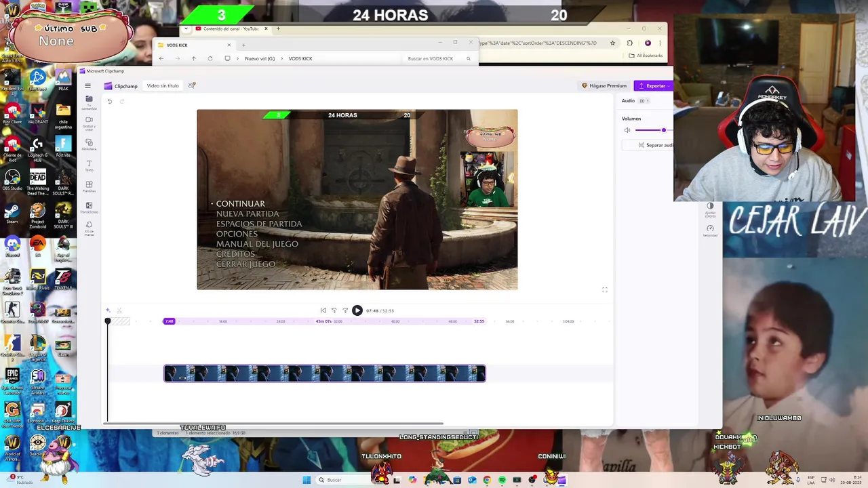Click the 7:48 timeline marker
868x488 pixels.
(169, 321)
